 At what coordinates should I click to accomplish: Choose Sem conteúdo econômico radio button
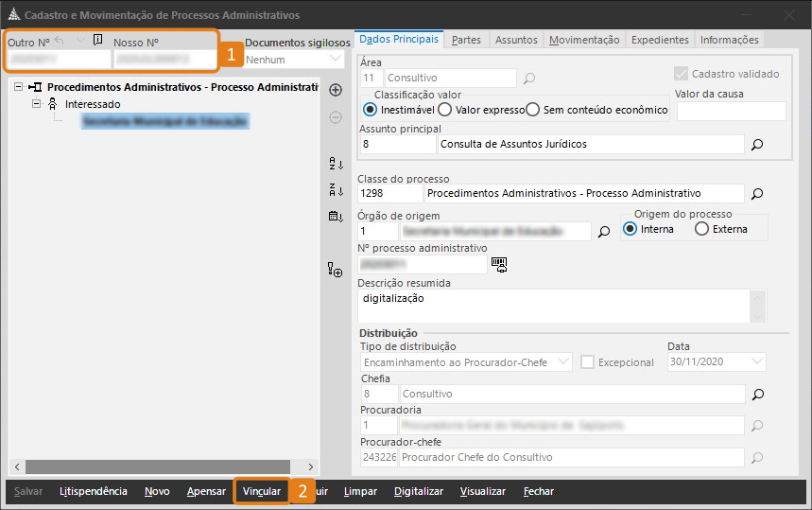click(533, 110)
